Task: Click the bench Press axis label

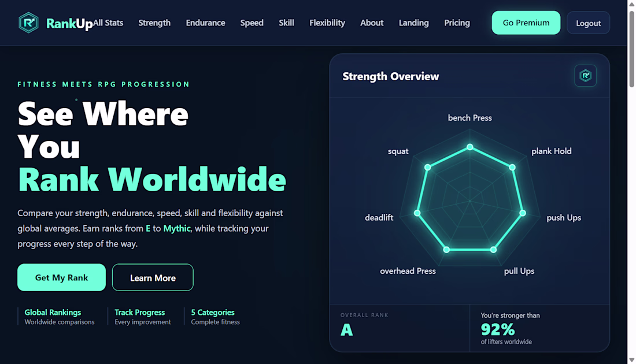Action: coord(469,118)
